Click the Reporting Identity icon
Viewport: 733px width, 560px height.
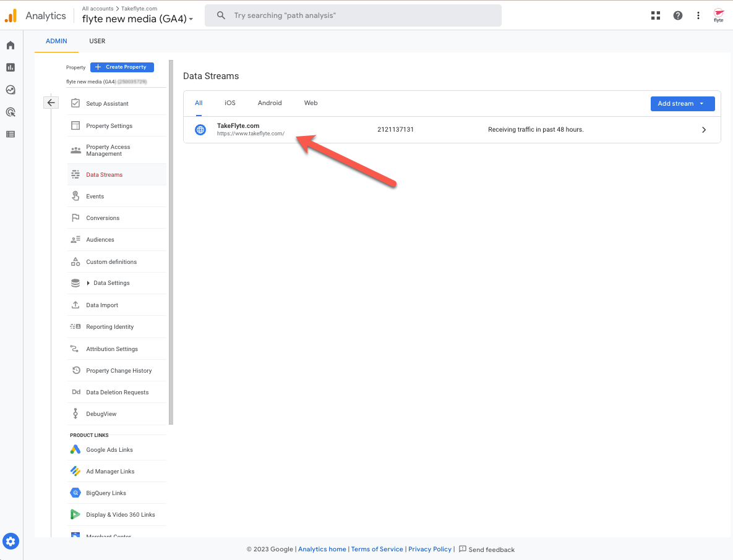click(x=75, y=326)
